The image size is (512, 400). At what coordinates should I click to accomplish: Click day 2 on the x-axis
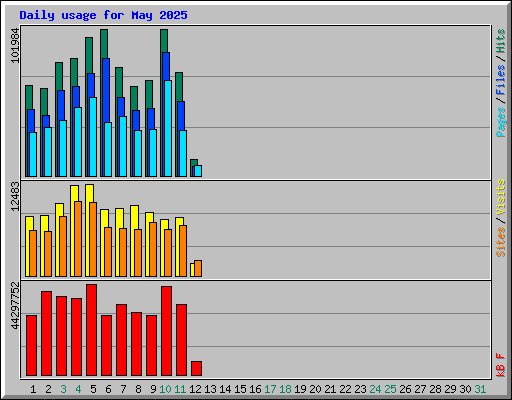[48, 389]
